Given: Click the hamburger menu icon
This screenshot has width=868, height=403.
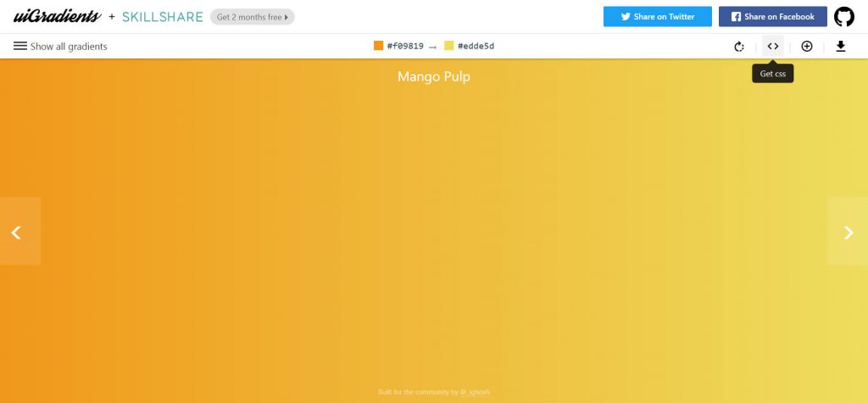Looking at the screenshot, I should 20,46.
